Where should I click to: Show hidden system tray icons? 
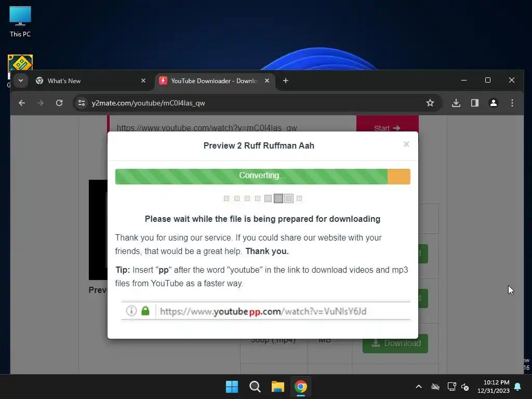(x=419, y=387)
